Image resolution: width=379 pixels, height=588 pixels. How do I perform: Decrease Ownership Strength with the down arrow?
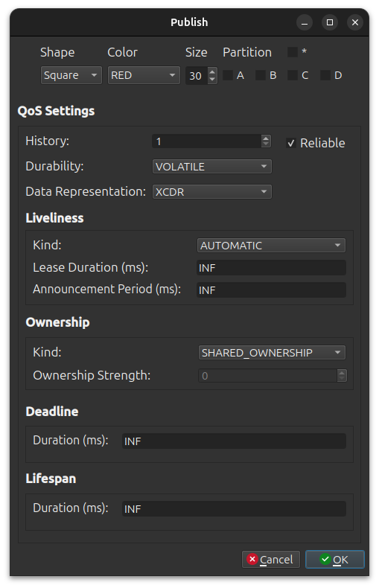[x=342, y=379]
